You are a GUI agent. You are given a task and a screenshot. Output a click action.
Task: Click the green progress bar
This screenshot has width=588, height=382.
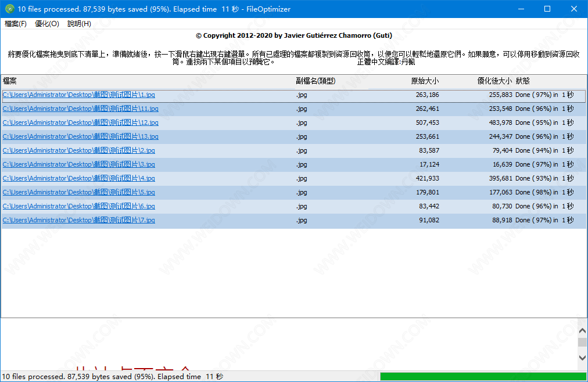483,376
